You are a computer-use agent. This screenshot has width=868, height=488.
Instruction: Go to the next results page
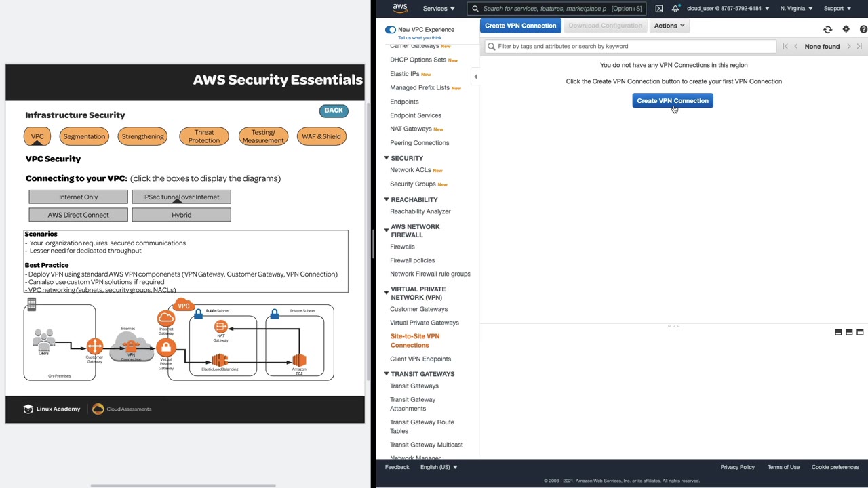pos(848,47)
